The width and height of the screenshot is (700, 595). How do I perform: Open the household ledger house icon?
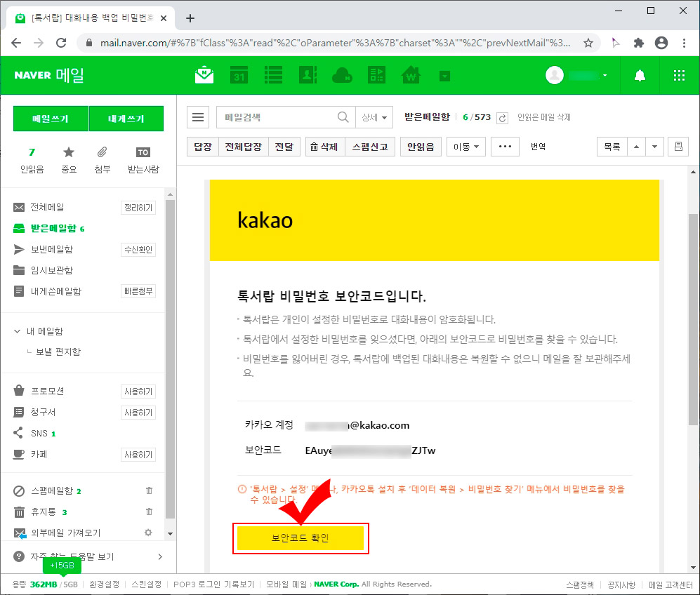[x=411, y=75]
